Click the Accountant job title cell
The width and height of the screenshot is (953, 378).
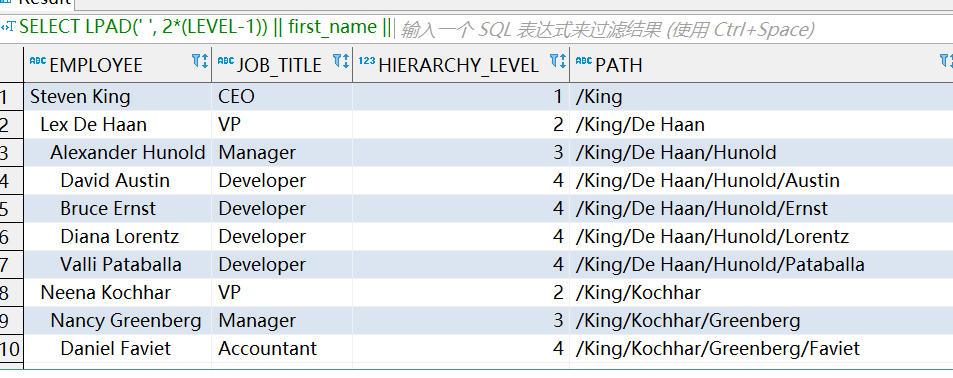coord(282,348)
